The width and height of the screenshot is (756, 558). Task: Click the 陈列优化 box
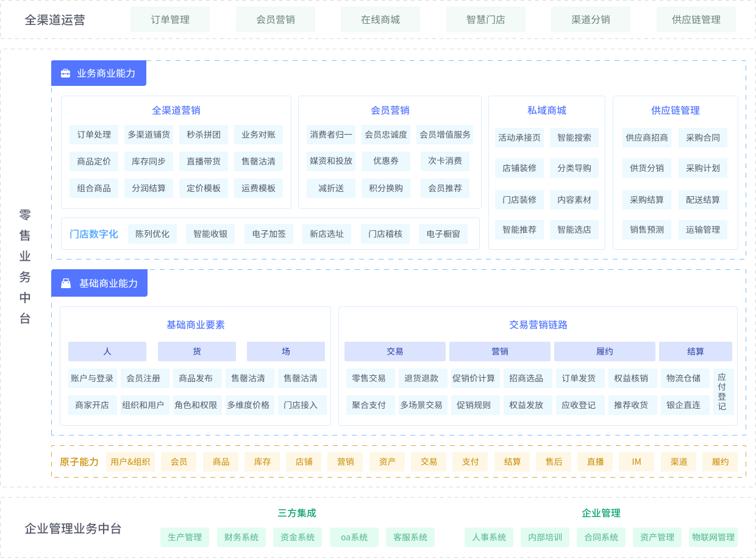(152, 234)
